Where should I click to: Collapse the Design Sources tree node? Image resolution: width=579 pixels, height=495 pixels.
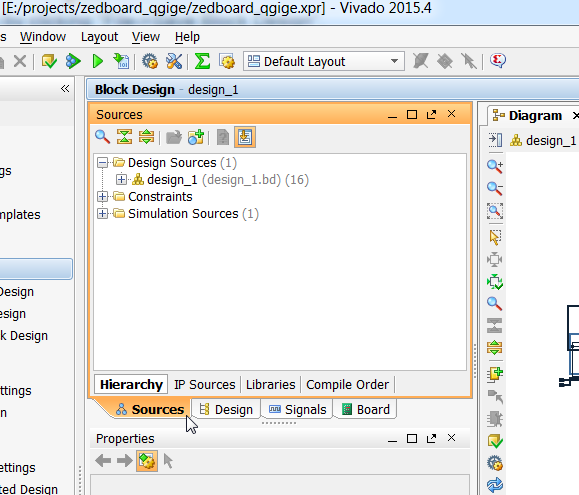[x=103, y=163]
